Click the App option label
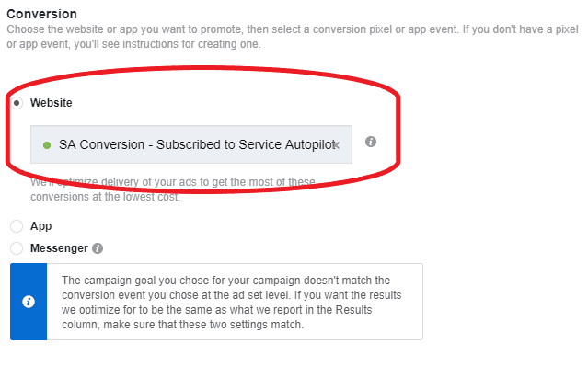 pos(40,226)
